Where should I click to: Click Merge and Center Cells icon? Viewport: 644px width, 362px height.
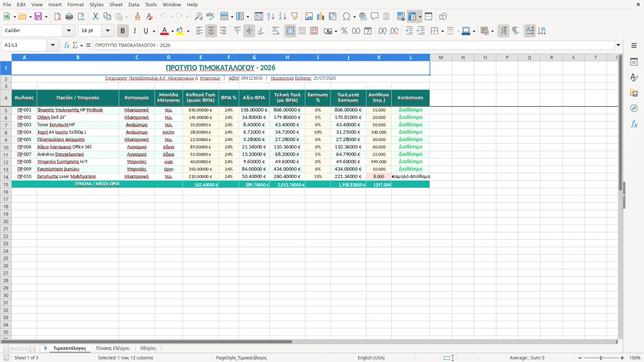click(290, 31)
